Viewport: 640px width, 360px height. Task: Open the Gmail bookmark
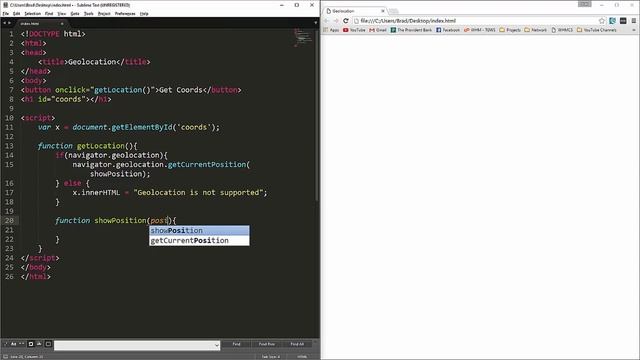378,30
